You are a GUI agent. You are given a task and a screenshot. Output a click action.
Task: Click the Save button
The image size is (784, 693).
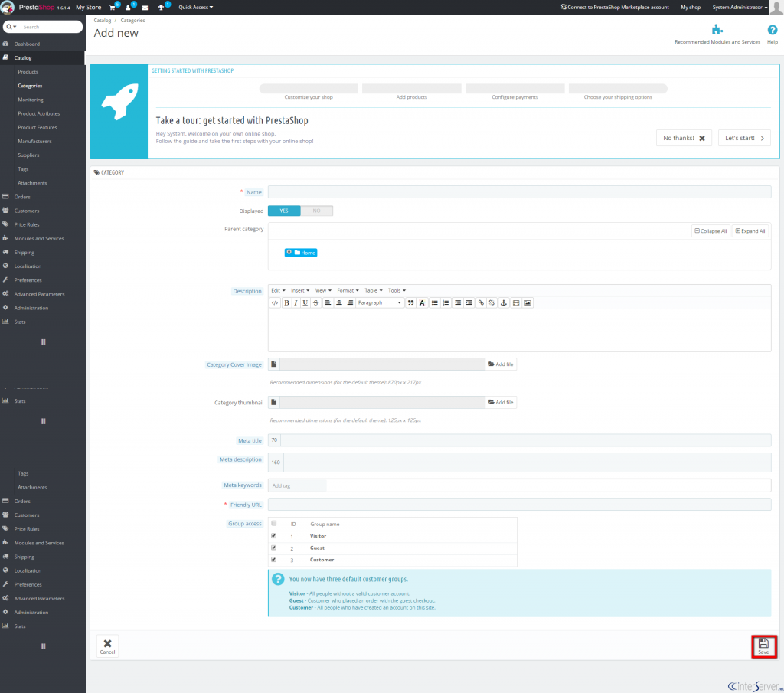[763, 646]
